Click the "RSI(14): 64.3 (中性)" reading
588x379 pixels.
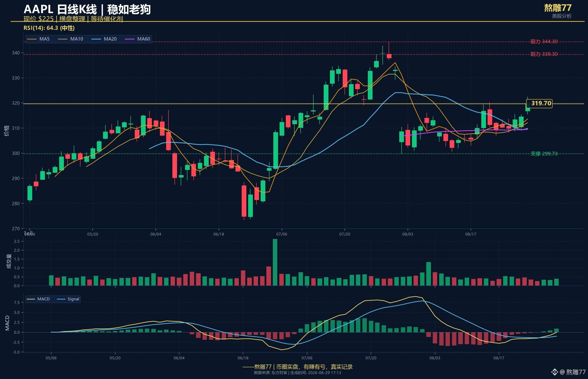(x=49, y=28)
